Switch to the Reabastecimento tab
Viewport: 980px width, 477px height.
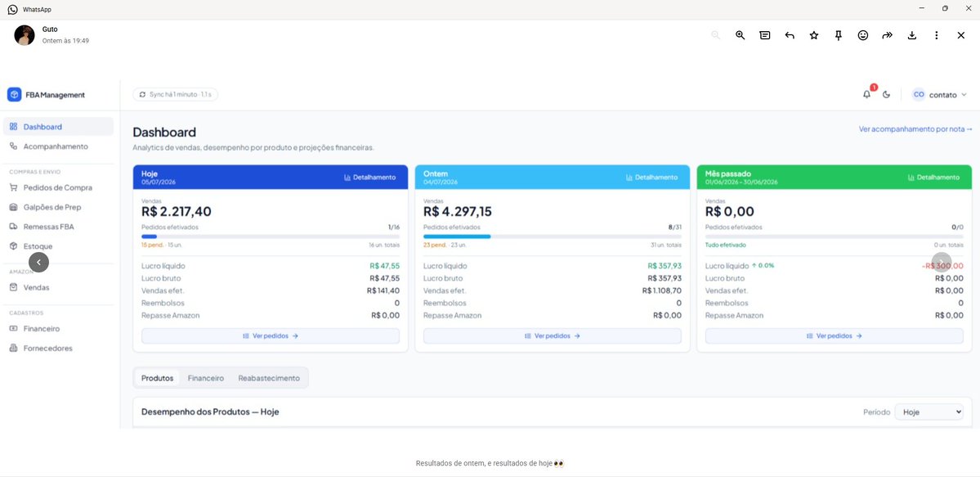pos(269,378)
